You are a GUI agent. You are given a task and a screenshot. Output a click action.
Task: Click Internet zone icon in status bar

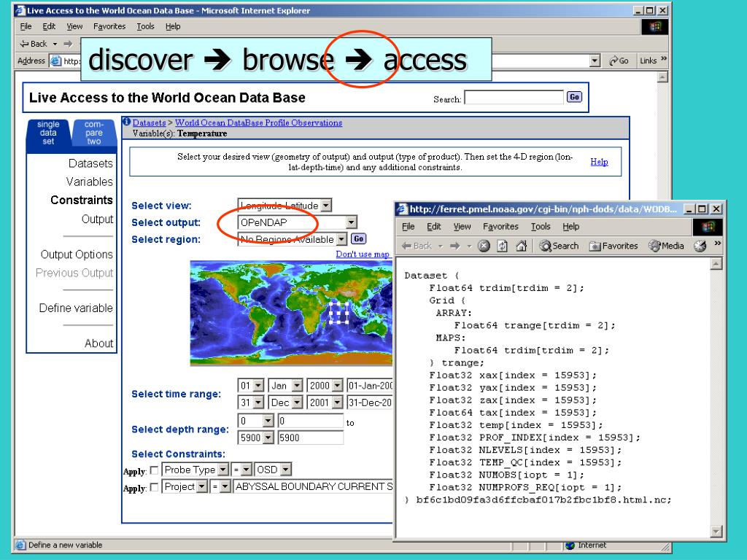[570, 545]
